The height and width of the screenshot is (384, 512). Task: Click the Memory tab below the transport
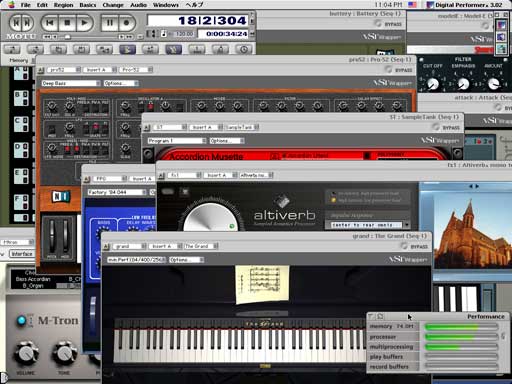click(19, 60)
